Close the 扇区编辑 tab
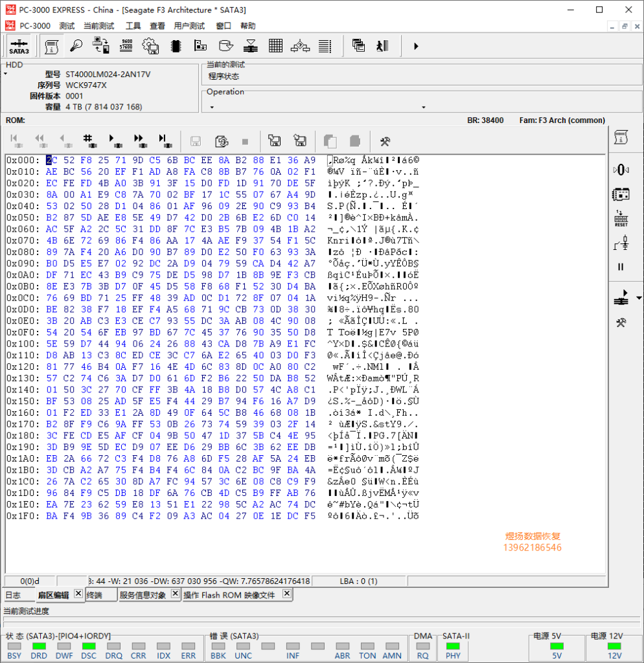The width and height of the screenshot is (644, 663). point(78,594)
